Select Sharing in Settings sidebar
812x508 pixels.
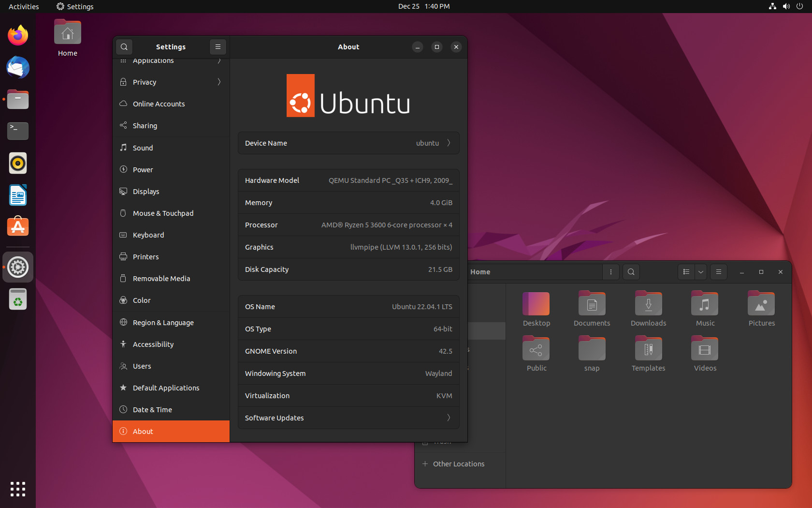[x=171, y=126]
